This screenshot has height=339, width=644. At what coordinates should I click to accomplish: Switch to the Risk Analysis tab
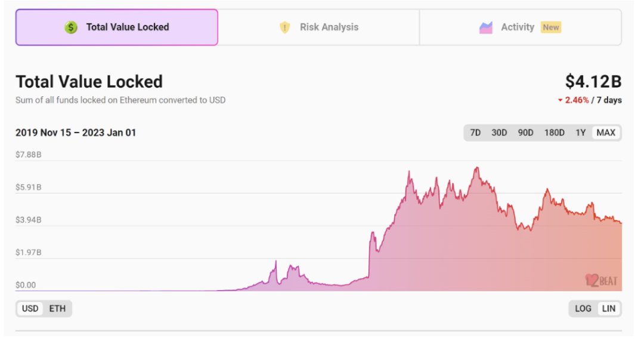pyautogui.click(x=319, y=27)
